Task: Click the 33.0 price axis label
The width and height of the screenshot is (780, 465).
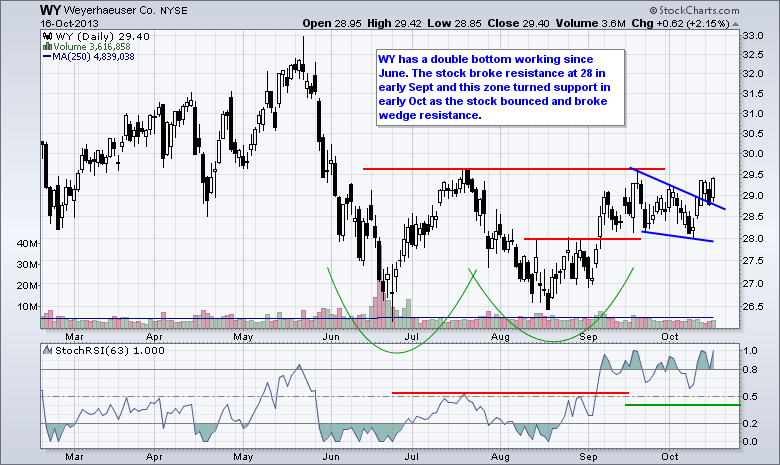Action: pyautogui.click(x=753, y=36)
